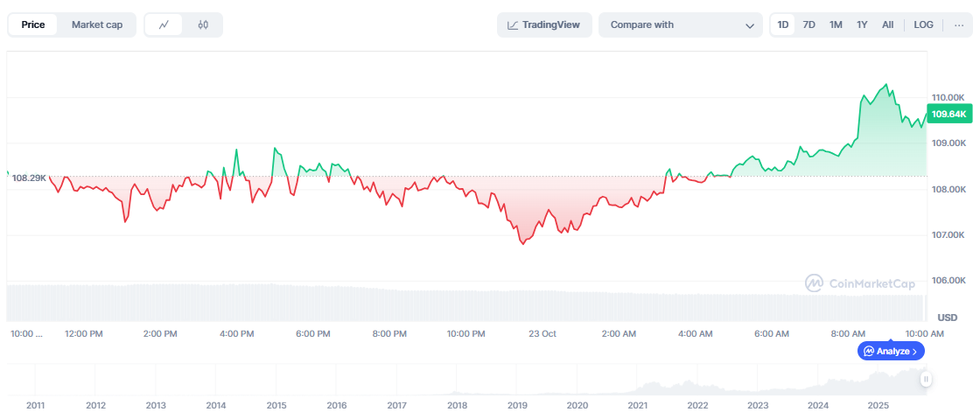Switch to the candlestick chart icon
The image size is (980, 419).
pyautogui.click(x=202, y=25)
